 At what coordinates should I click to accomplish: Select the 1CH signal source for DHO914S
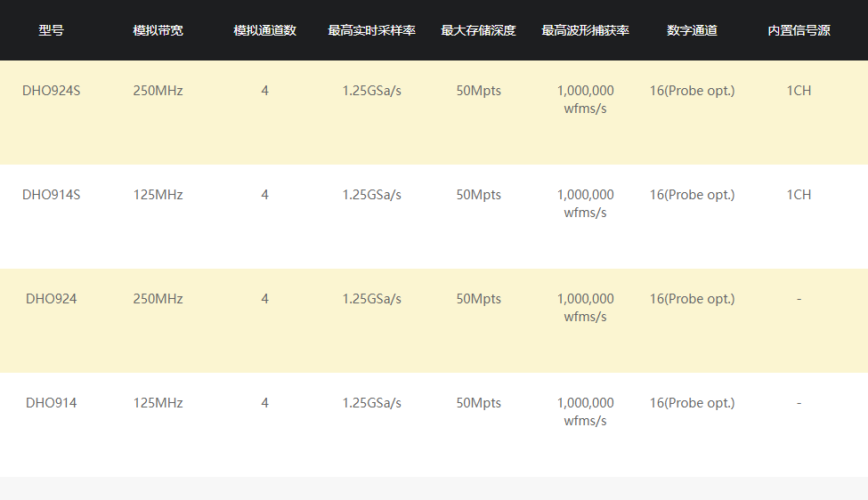click(x=799, y=195)
